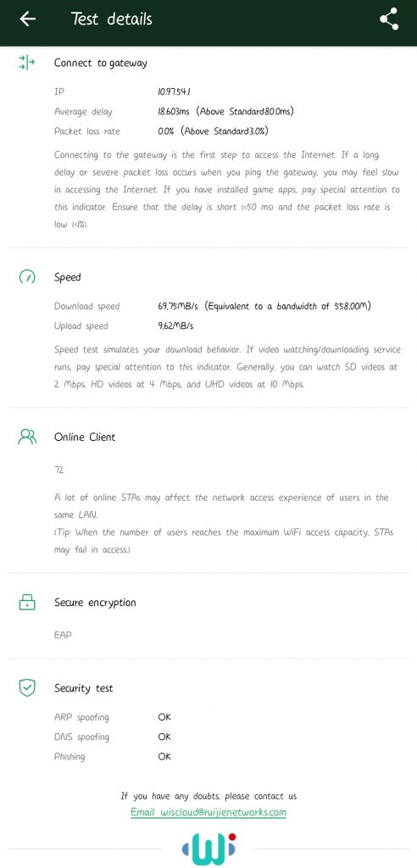Click the Secure encryption lock icon

click(x=26, y=603)
